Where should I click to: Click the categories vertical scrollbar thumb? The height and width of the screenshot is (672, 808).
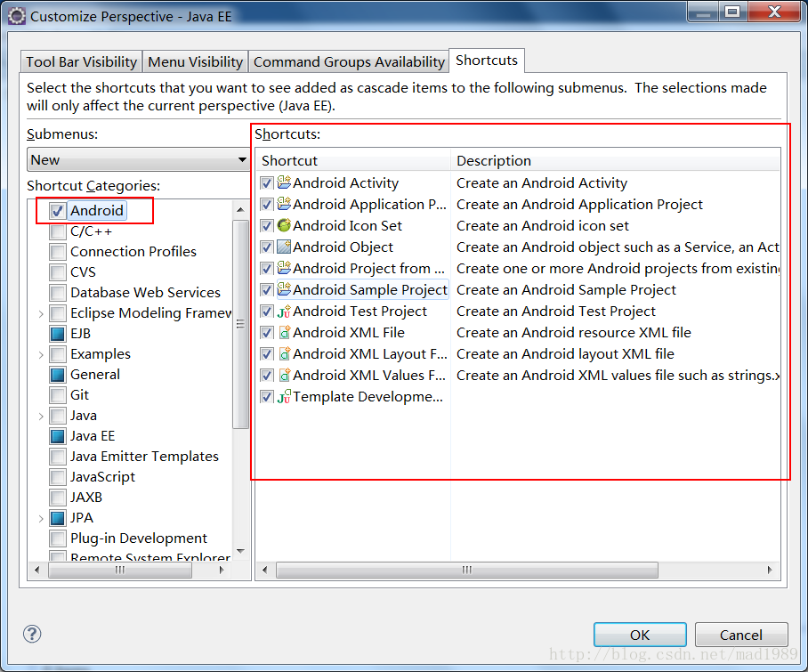(x=240, y=324)
